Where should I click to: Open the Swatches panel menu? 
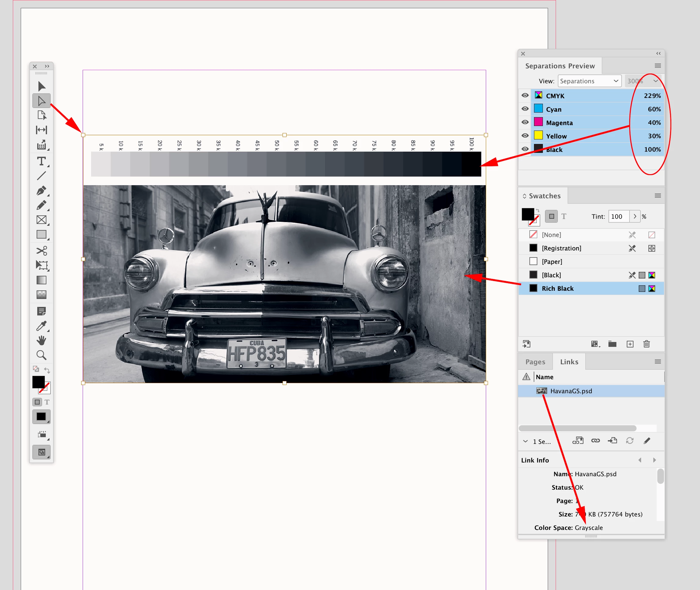click(658, 196)
